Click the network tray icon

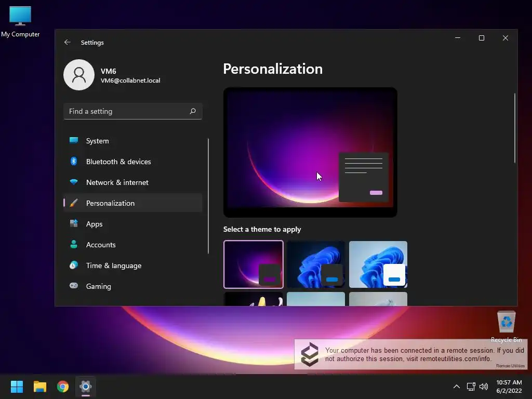tap(471, 387)
